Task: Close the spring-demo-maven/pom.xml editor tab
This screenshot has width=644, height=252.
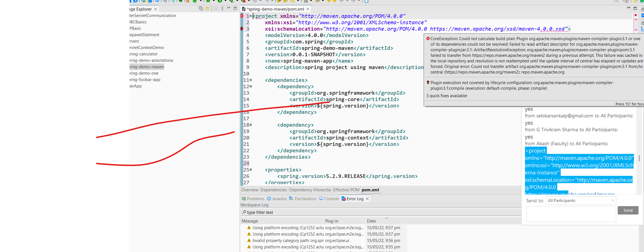Action: coord(308,9)
